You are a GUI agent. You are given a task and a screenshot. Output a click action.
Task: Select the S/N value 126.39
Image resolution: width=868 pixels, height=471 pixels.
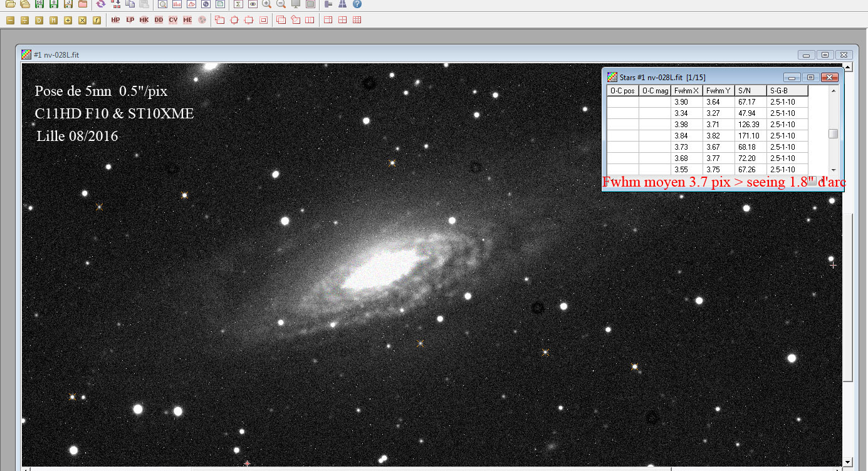pyautogui.click(x=750, y=125)
